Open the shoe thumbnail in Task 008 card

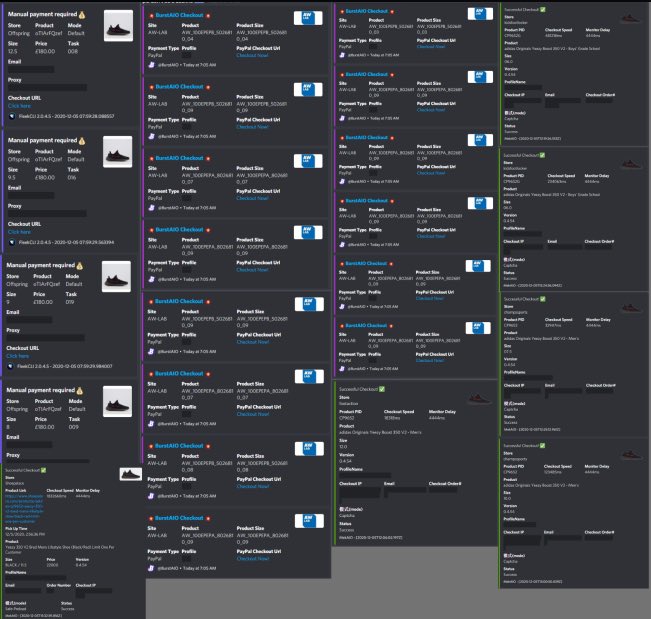[x=118, y=26]
